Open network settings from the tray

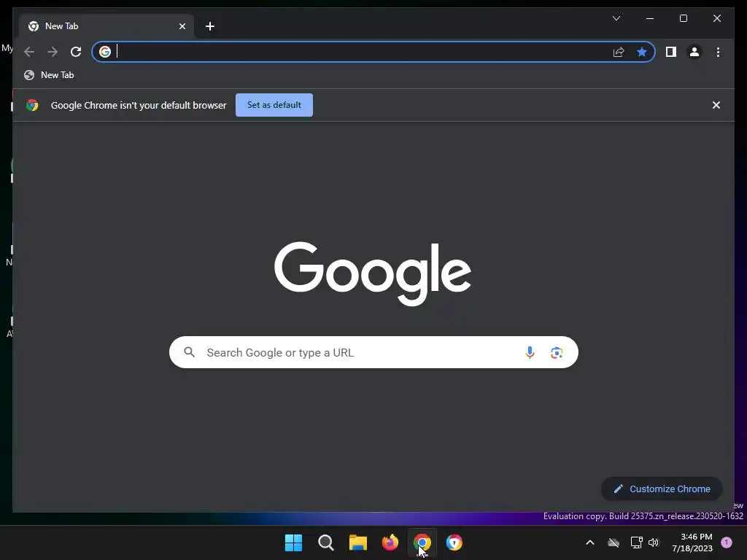pos(636,542)
